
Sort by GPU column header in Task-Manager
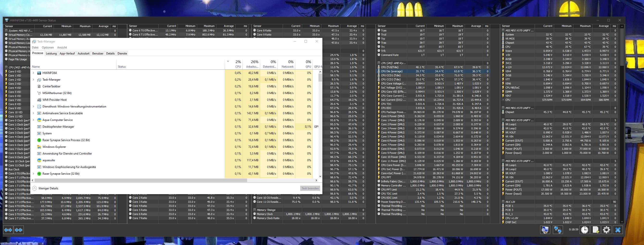tap(304, 64)
